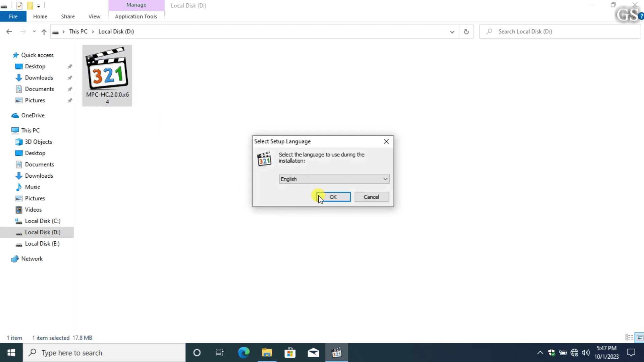The width and height of the screenshot is (644, 362).
Task: Open Explorer help question mark icon
Action: [x=641, y=16]
